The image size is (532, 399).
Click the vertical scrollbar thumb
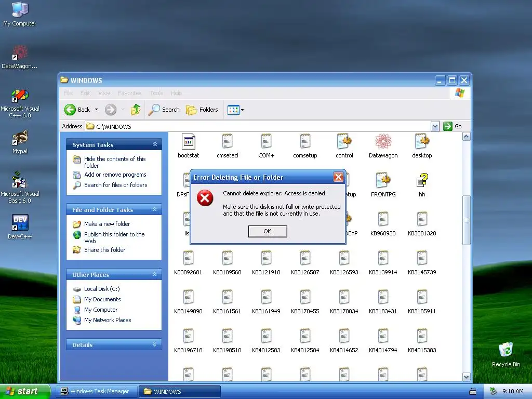466,220
